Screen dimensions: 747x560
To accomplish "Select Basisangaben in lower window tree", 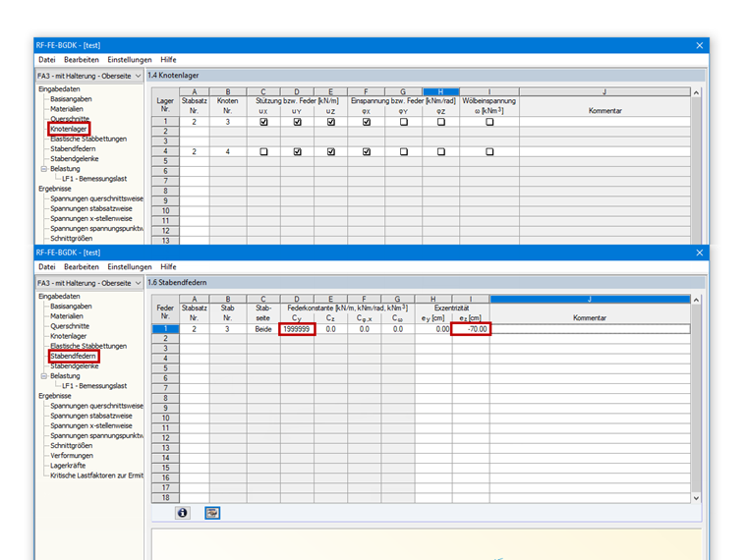I will 71,307.
